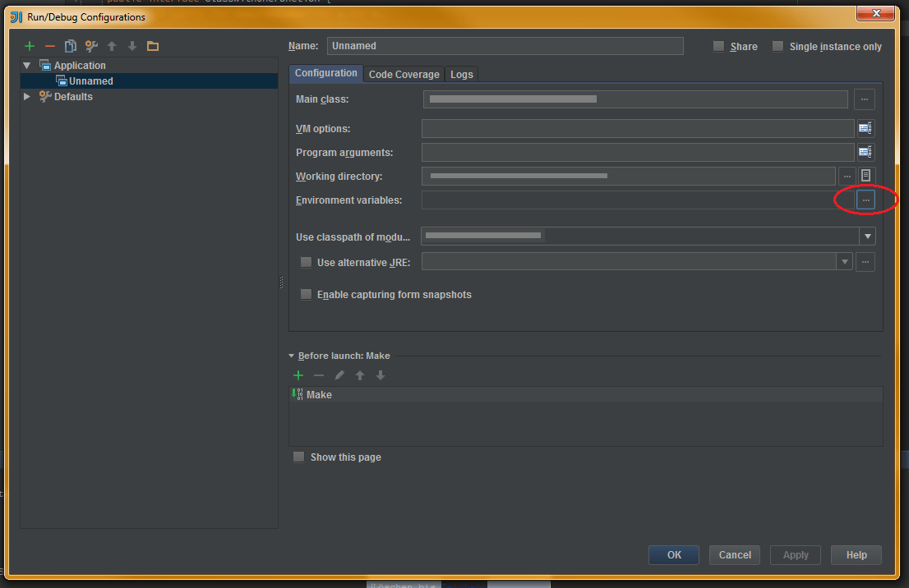This screenshot has width=909, height=588.
Task: Add a Before launch task
Action: pyautogui.click(x=298, y=375)
